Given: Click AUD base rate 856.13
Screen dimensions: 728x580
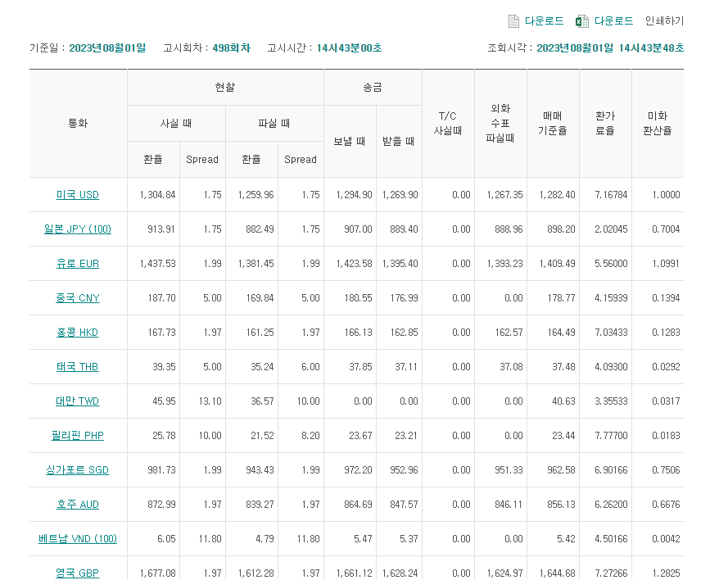Looking at the screenshot, I should click(561, 504).
